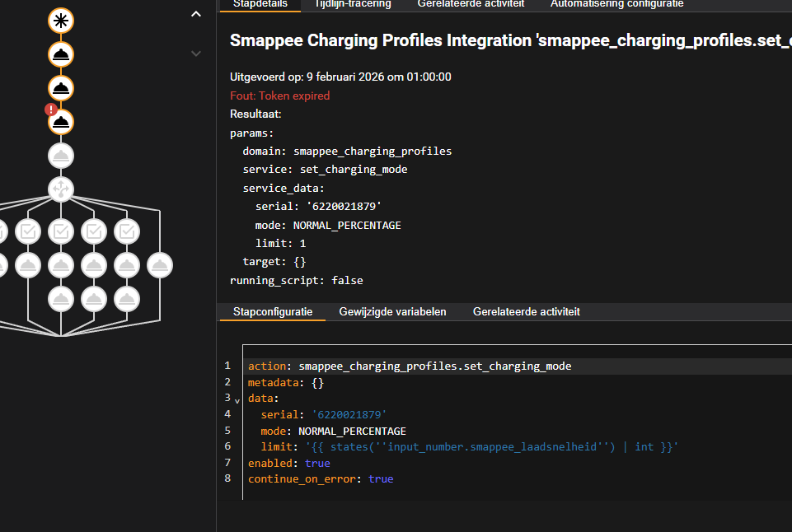Open the top Gerelateerde activiteit tab

click(471, 4)
